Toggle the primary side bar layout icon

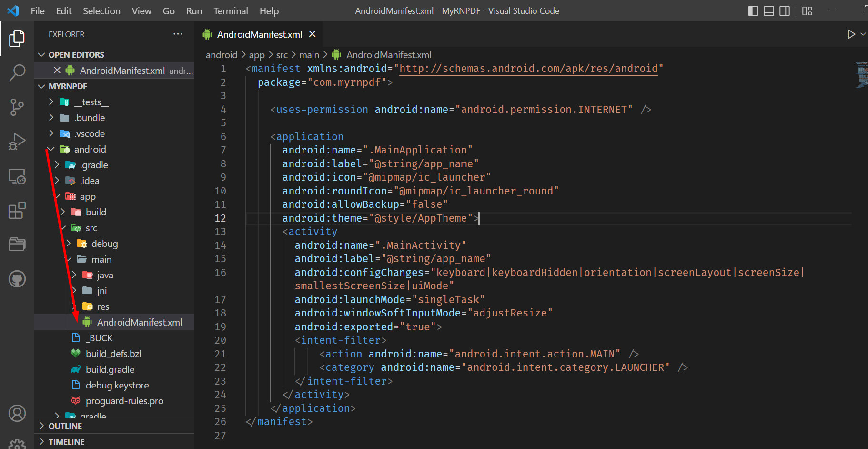coord(753,11)
